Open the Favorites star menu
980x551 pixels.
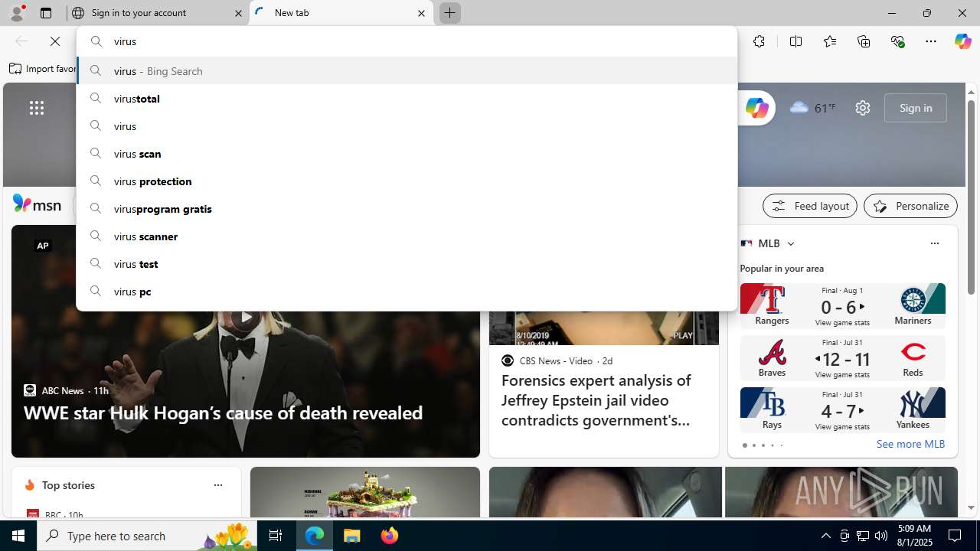click(x=829, y=41)
